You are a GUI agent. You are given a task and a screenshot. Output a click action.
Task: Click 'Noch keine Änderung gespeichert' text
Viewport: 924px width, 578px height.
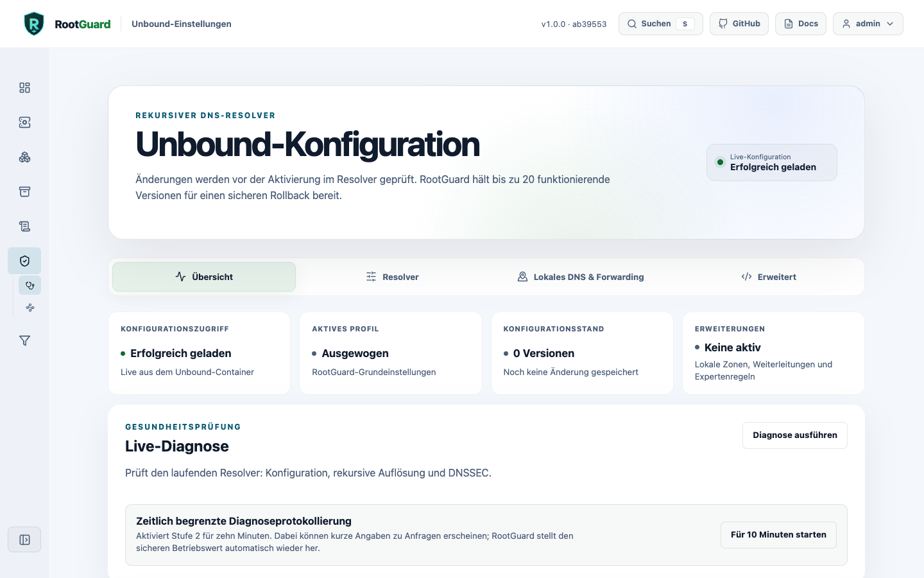pyautogui.click(x=571, y=372)
